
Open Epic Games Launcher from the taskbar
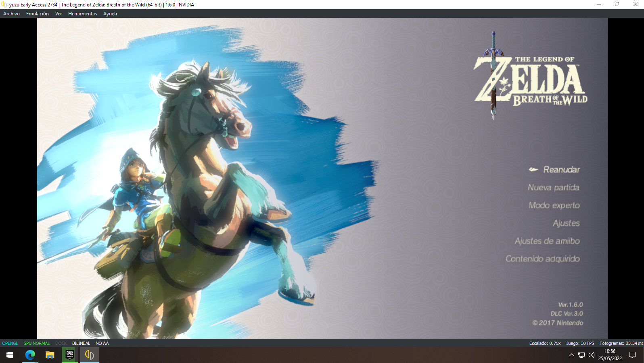click(70, 355)
